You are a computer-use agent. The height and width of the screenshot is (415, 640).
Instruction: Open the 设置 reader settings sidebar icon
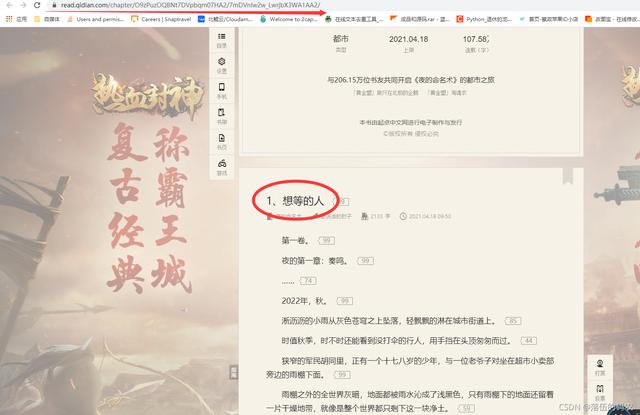222,65
